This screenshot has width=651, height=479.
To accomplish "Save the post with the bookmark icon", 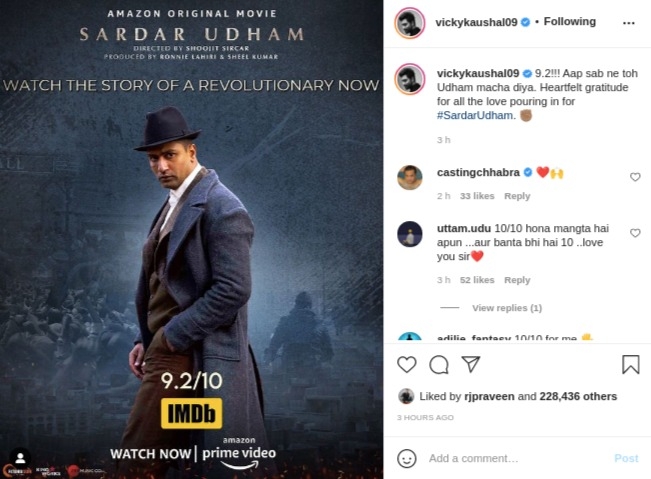I will (x=630, y=364).
